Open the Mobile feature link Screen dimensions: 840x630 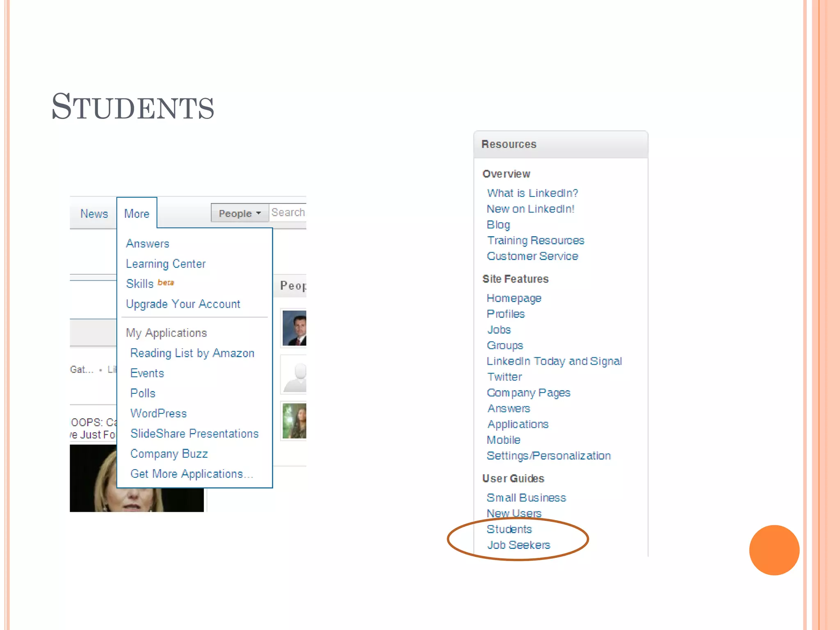tap(503, 440)
